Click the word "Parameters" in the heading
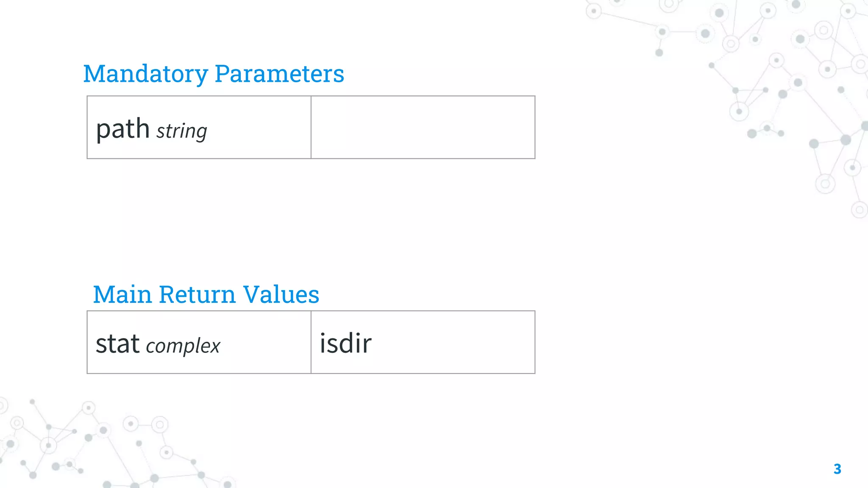Viewport: 868px width, 488px height. coord(280,74)
